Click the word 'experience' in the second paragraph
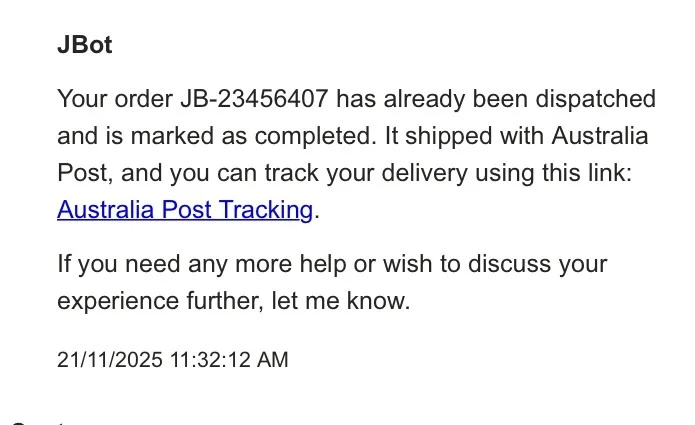 (118, 301)
